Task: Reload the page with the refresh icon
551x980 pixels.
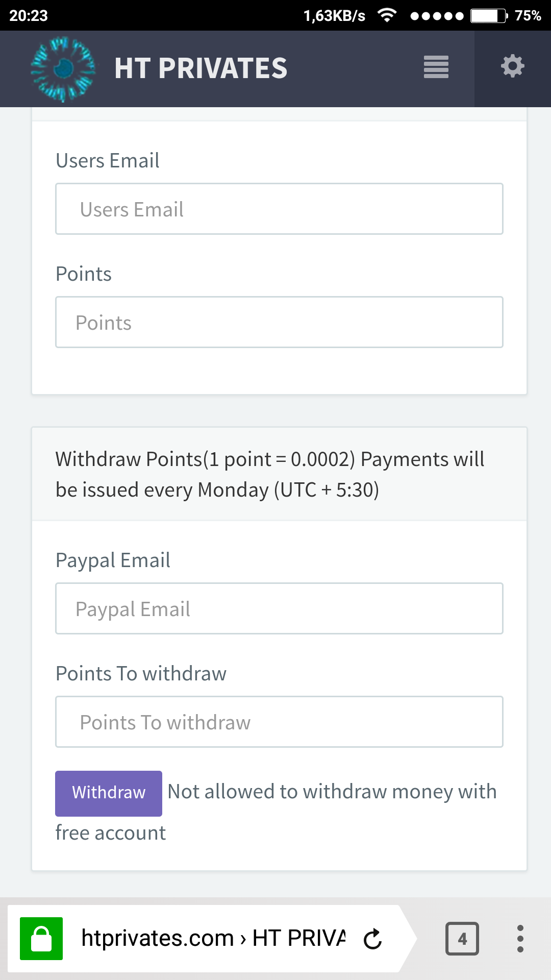Action: pyautogui.click(x=373, y=939)
